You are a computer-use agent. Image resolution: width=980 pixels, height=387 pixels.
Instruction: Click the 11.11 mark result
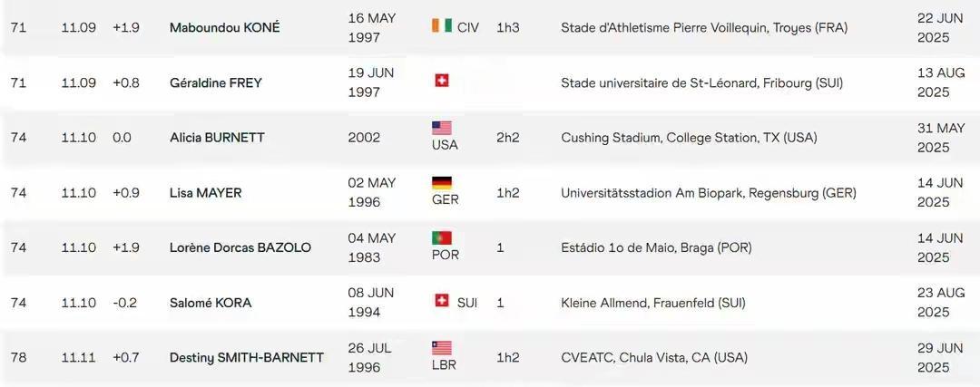pos(79,358)
